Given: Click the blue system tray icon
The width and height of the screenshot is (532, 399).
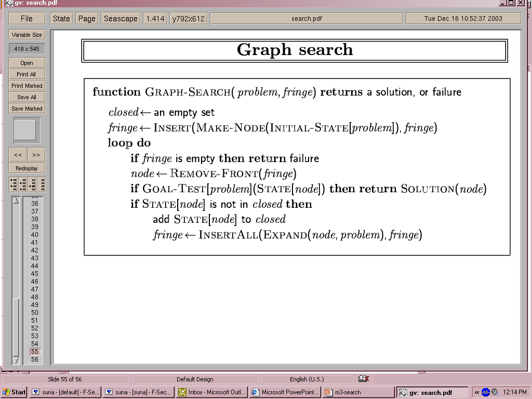Looking at the screenshot, I should (485, 392).
